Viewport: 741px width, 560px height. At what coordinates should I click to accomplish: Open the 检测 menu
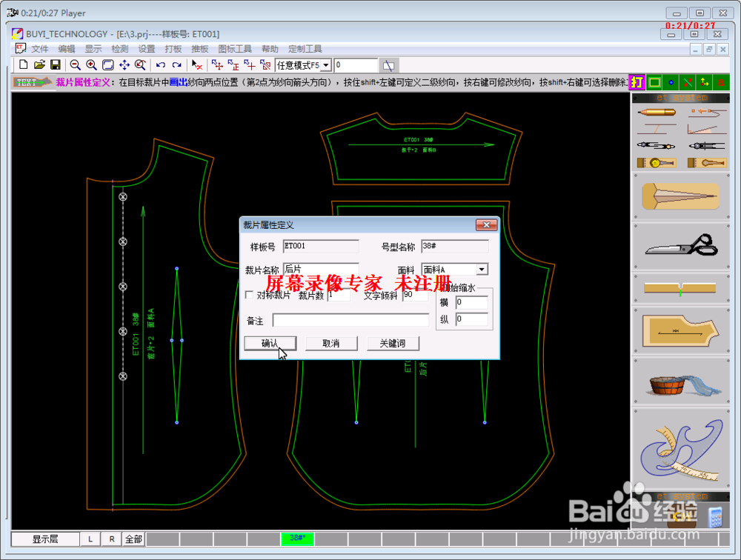119,49
